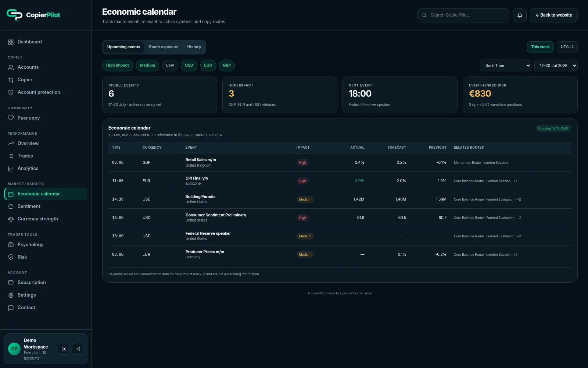
Task: Open Dashboard grid icon in sidebar
Action: [11, 42]
